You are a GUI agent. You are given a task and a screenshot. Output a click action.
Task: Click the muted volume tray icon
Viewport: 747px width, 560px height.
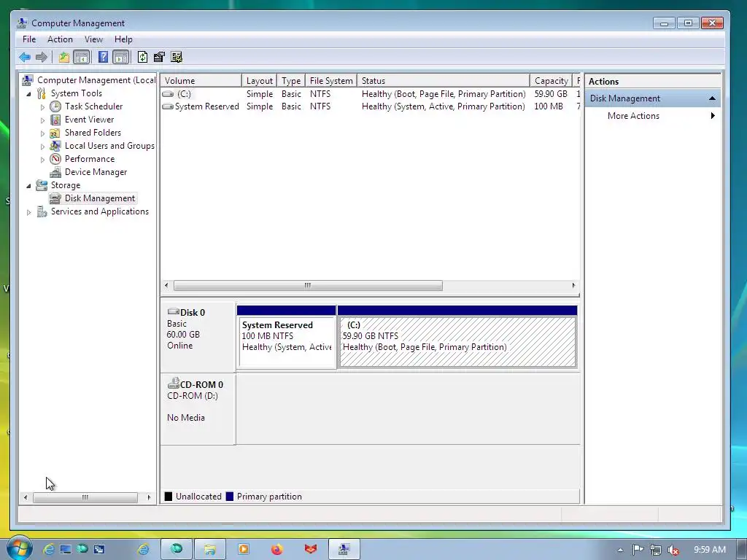[x=673, y=550]
